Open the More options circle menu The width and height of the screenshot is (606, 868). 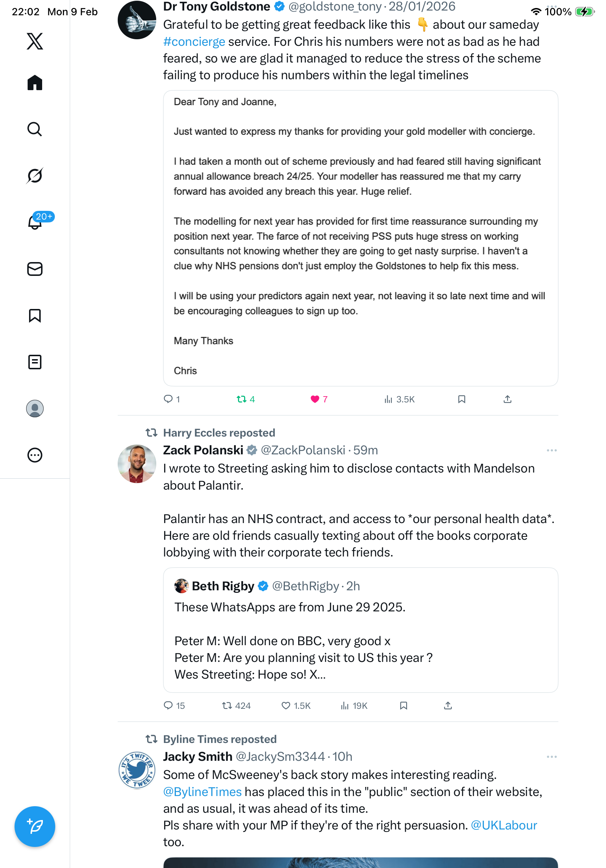(x=35, y=455)
